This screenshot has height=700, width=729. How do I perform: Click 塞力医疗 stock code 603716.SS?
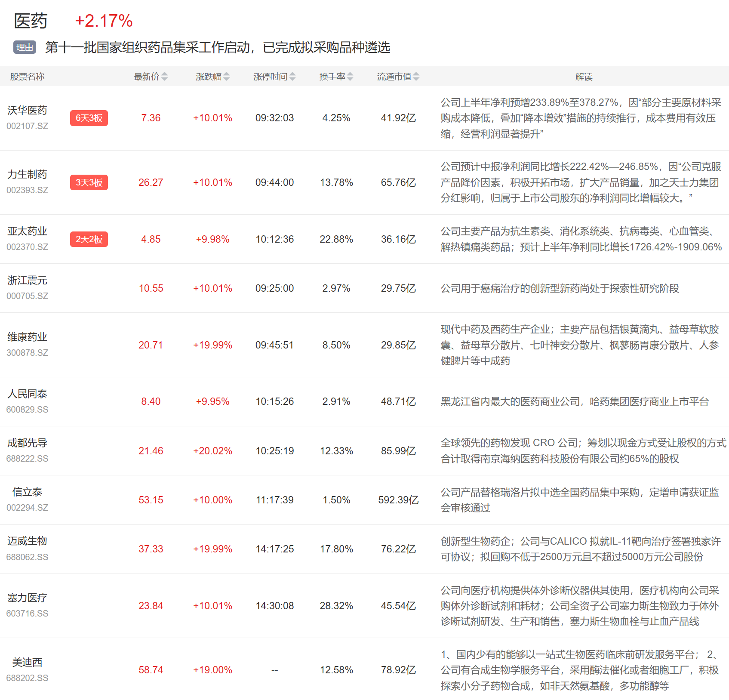point(27,614)
